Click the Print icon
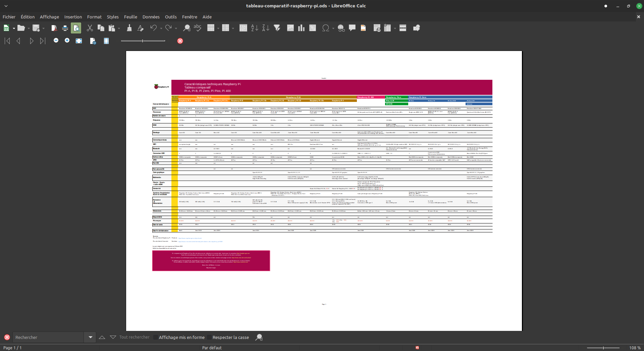 coord(65,28)
